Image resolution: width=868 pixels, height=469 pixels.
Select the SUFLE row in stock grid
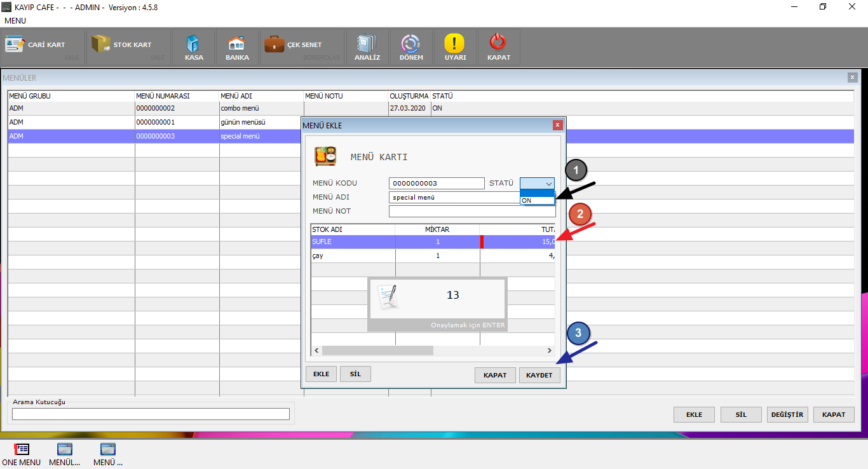click(x=433, y=241)
